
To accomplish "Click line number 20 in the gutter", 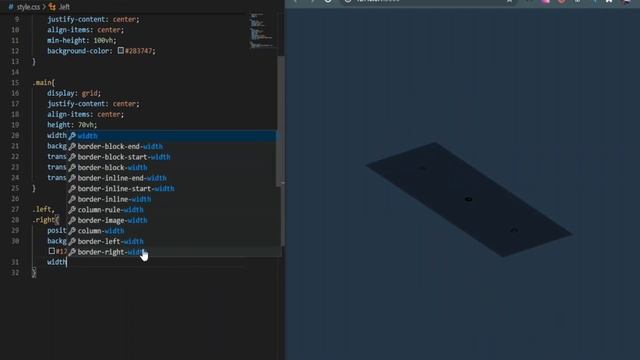I will tap(15, 136).
